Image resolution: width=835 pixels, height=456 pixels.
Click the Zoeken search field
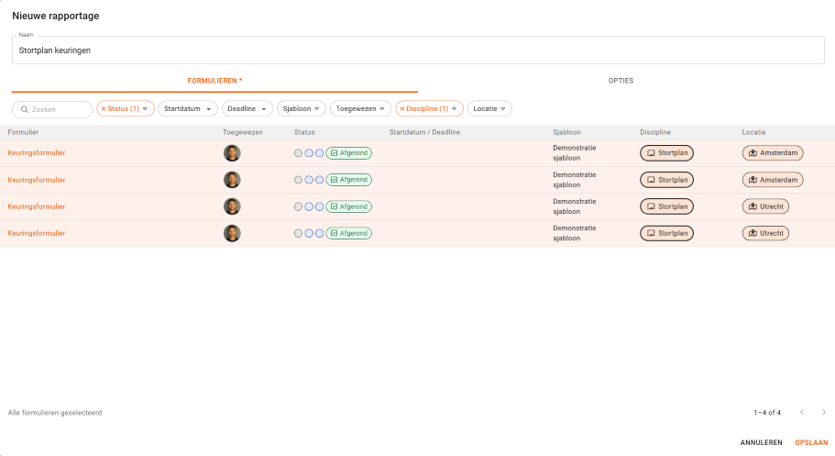pyautogui.click(x=52, y=109)
